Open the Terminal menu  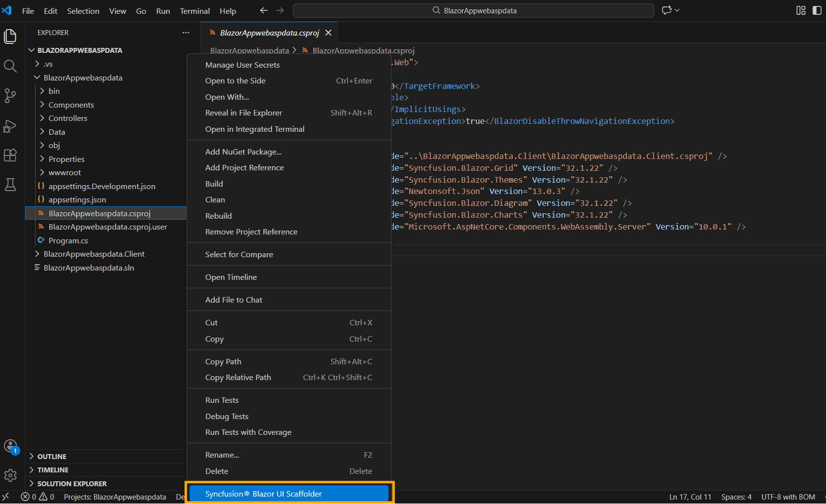195,10
